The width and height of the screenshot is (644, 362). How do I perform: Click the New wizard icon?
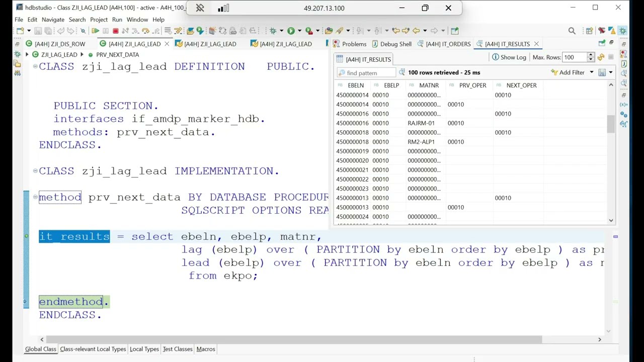tap(20, 31)
